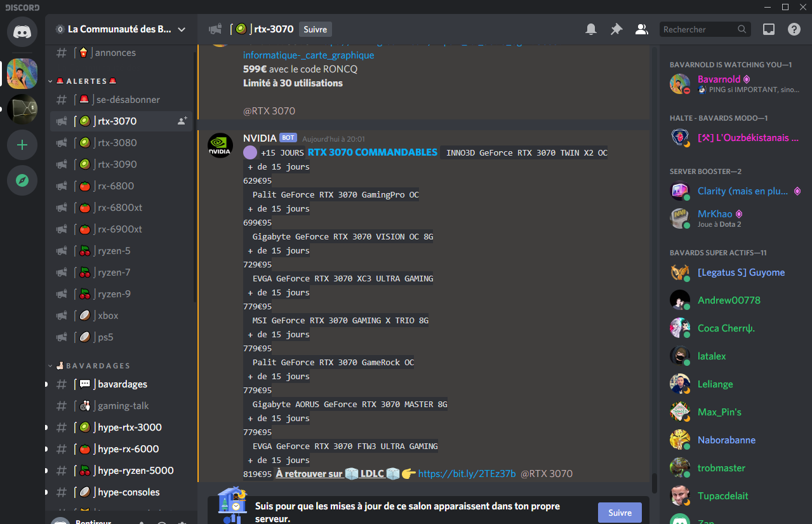812x524 pixels.
Task: Open bavardages text channel
Action: pos(121,384)
